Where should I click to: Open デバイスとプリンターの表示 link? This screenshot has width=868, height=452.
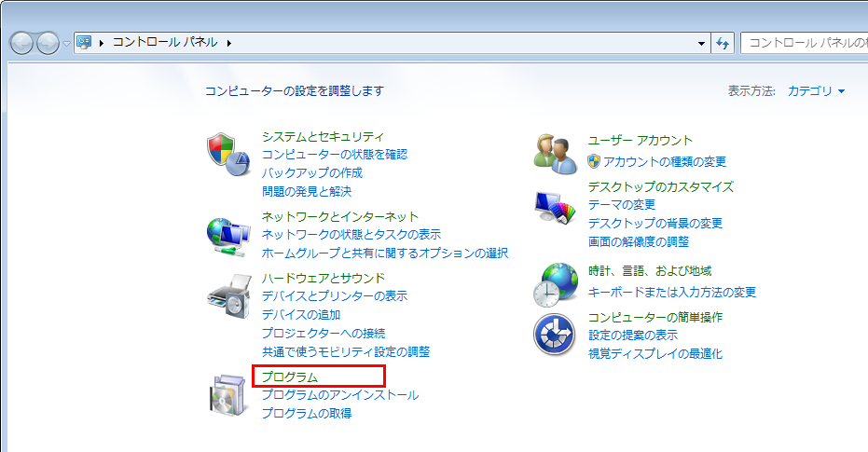(x=335, y=296)
